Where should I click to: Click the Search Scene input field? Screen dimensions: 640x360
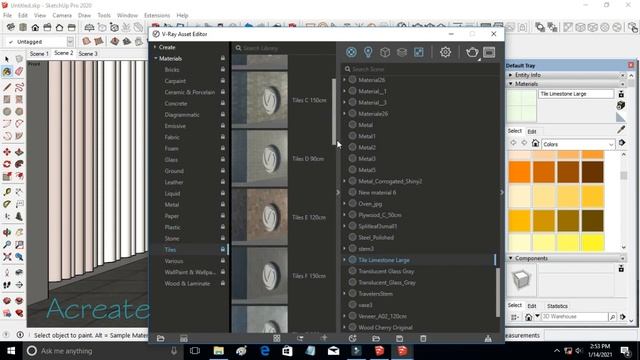tap(420, 69)
